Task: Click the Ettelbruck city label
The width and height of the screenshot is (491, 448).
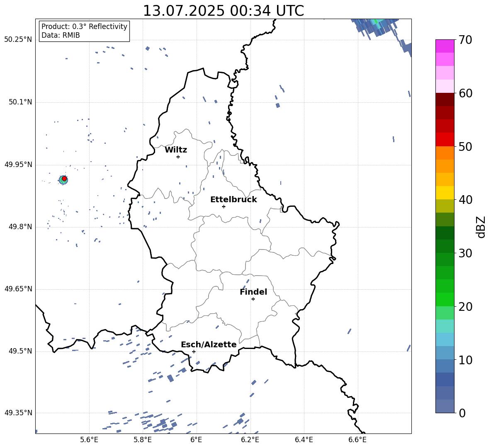Action: tap(233, 200)
